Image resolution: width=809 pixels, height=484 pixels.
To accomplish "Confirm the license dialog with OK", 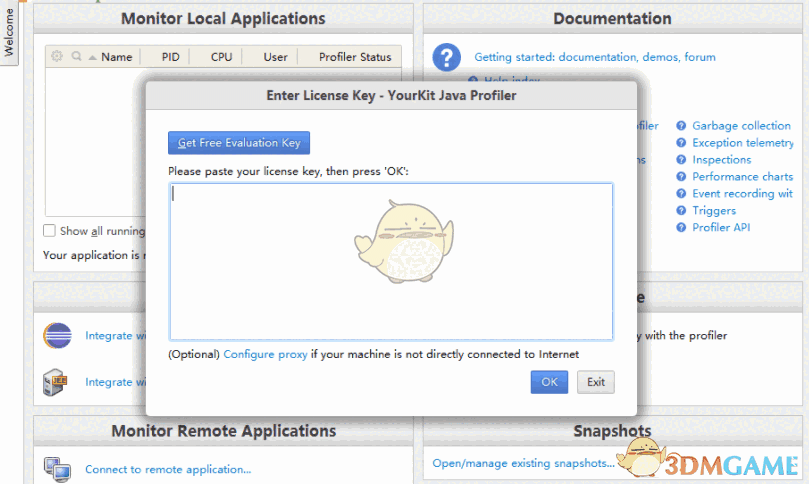I will (549, 382).
